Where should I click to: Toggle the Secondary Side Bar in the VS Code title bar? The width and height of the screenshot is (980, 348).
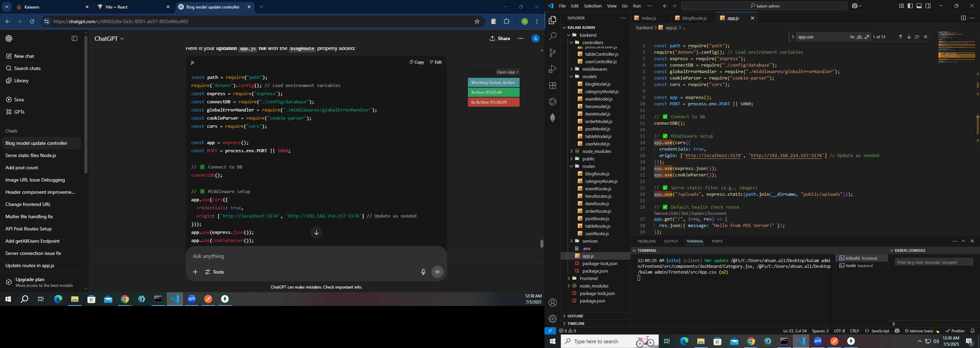928,6
